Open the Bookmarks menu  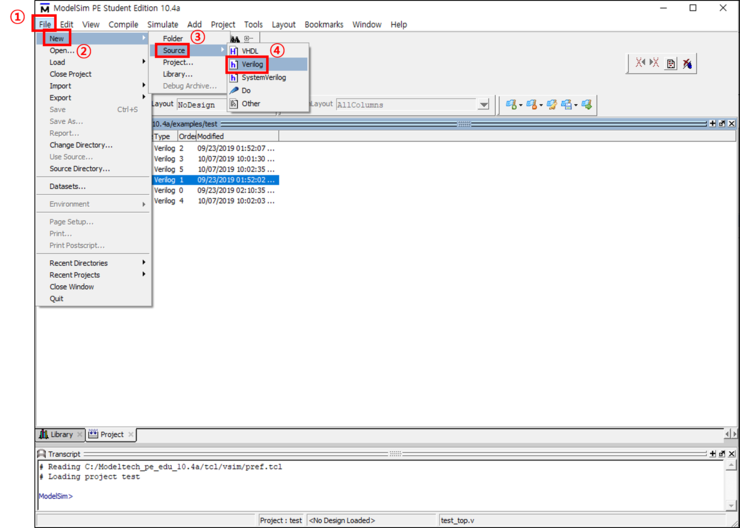(324, 25)
